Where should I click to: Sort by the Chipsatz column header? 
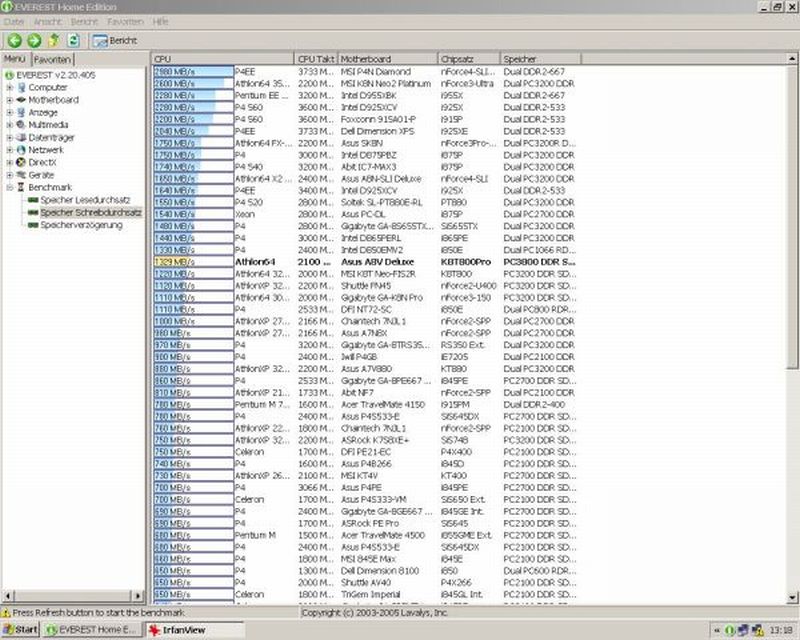pyautogui.click(x=468, y=59)
